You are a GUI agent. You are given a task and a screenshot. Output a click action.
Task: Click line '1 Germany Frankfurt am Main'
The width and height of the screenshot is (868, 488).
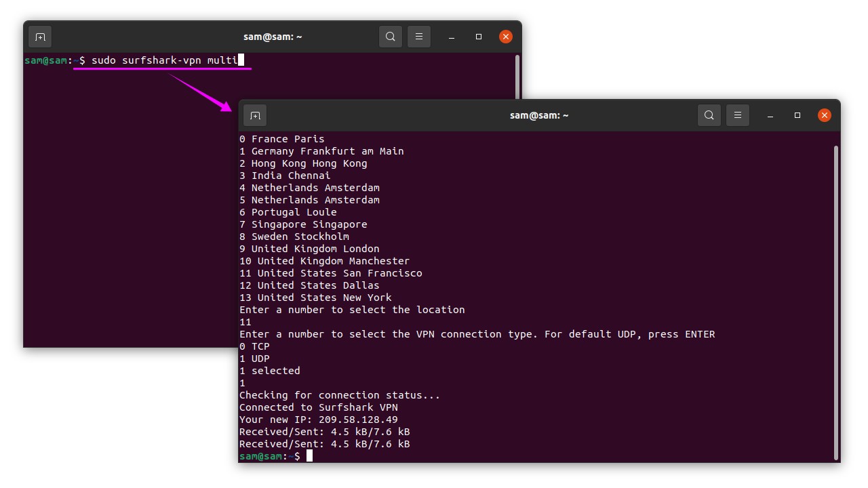[x=321, y=151]
